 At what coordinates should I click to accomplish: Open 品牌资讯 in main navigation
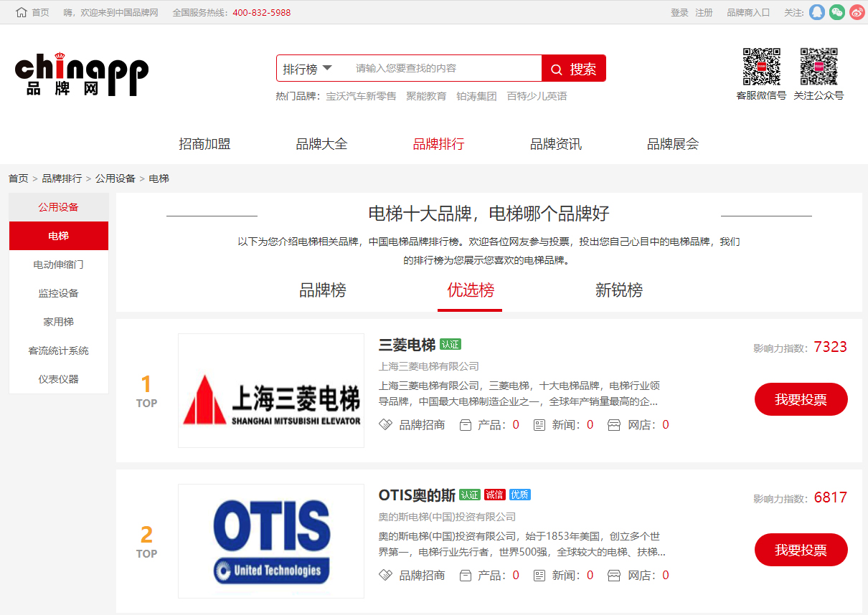[555, 144]
